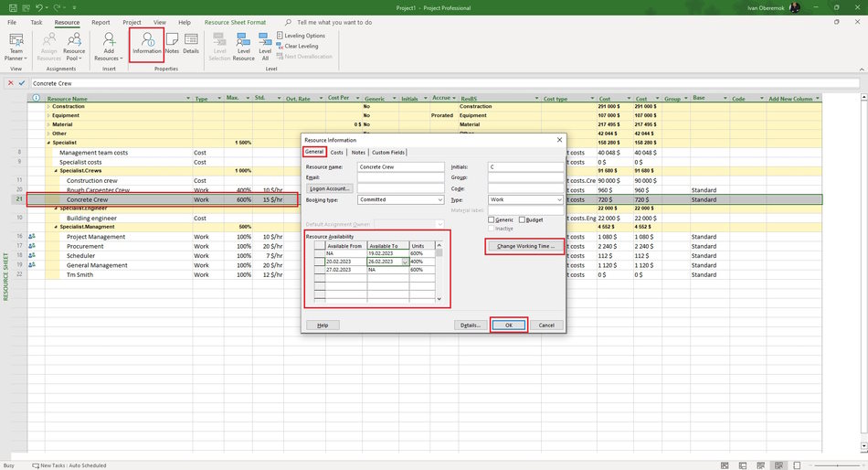Open the date picker for the 26.02.2023 cell

point(405,262)
